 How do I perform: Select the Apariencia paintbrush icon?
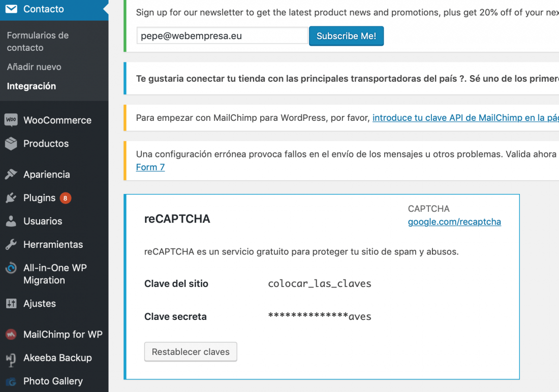click(11, 174)
